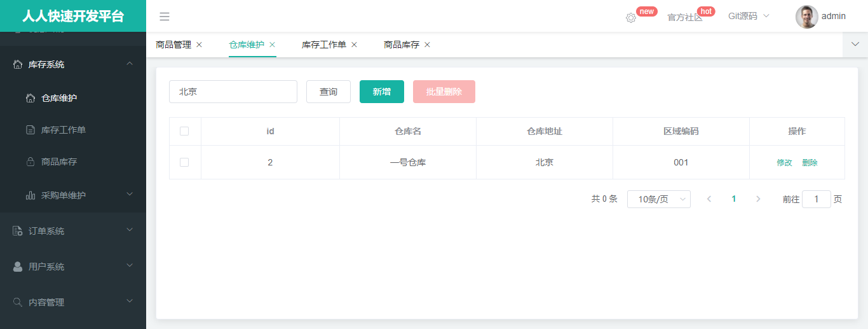This screenshot has height=329, width=868.
Task: Click the 仓库名 column header
Action: (x=408, y=131)
